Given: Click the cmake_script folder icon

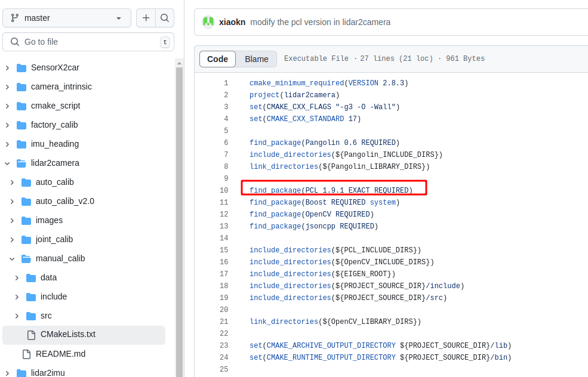Looking at the screenshot, I should tap(21, 106).
